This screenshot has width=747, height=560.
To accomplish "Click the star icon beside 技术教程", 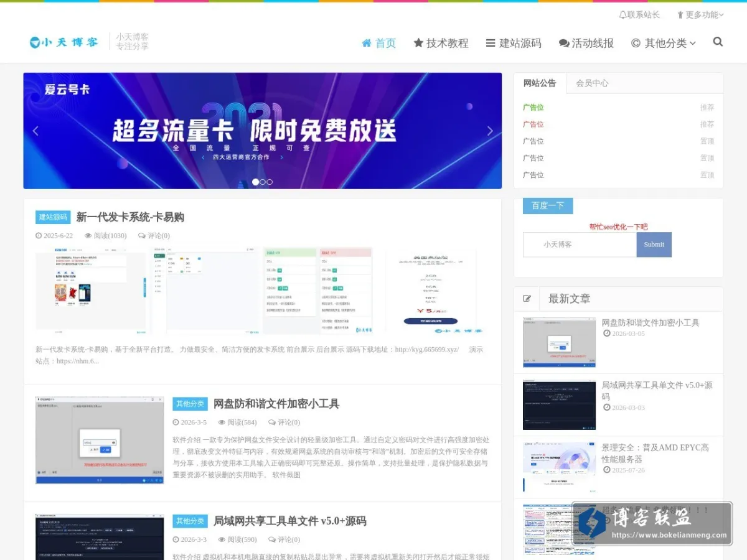I will point(418,43).
